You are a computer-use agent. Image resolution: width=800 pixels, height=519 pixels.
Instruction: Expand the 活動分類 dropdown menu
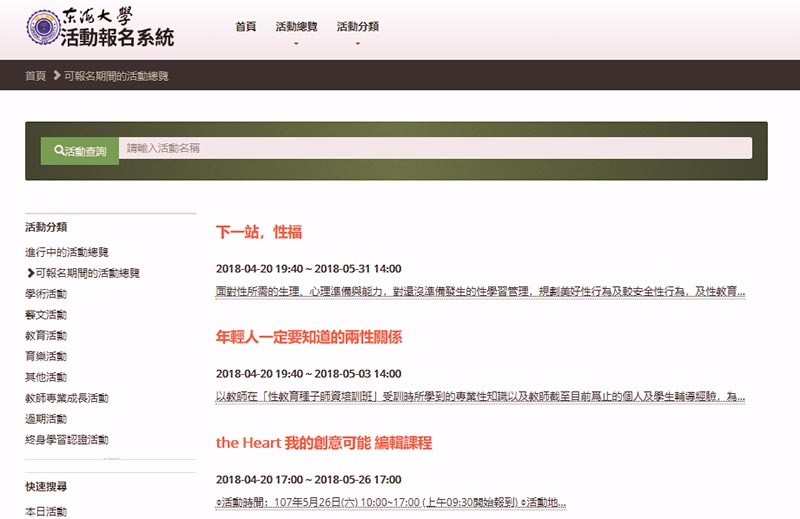click(x=357, y=27)
